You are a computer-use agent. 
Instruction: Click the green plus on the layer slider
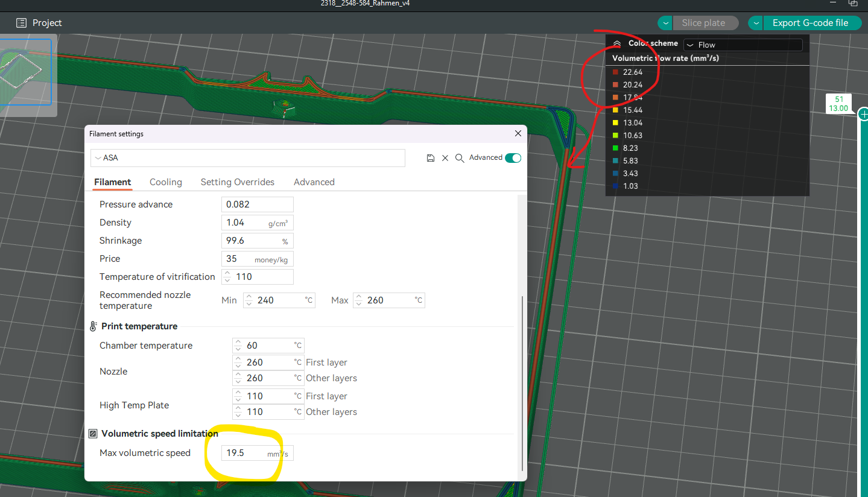coord(863,113)
